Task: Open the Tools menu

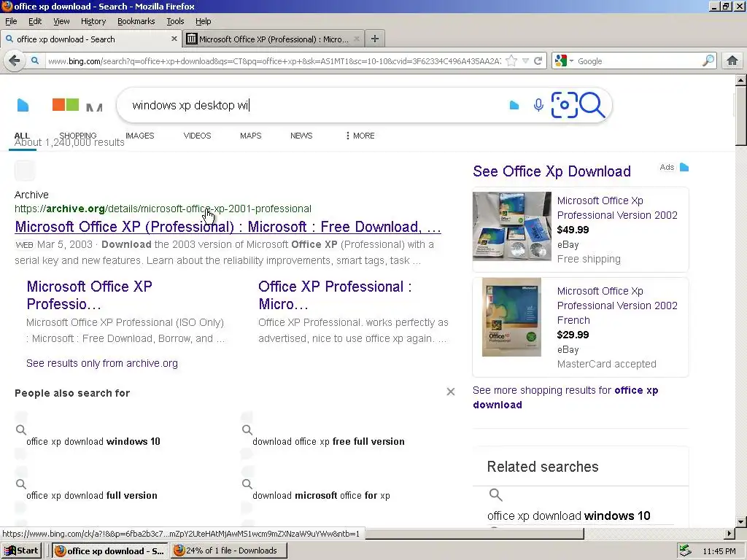Action: (x=175, y=21)
